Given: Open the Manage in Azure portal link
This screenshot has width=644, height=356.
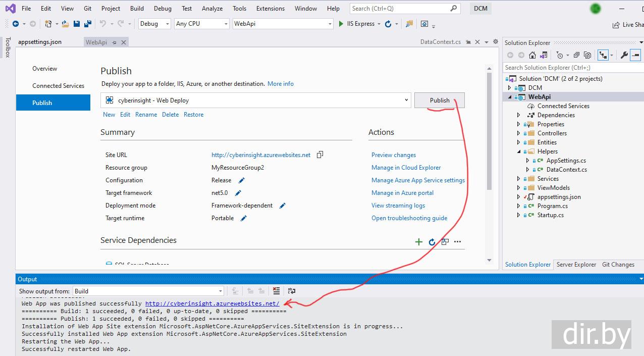Looking at the screenshot, I should click(402, 193).
